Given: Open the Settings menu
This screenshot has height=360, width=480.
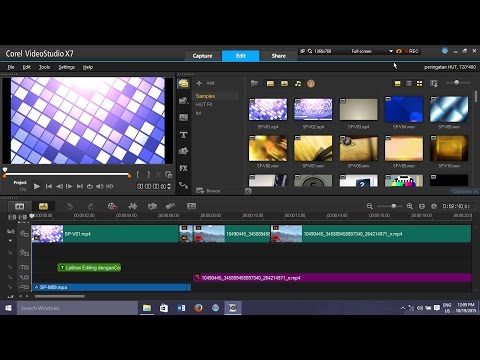Looking at the screenshot, I should (67, 67).
